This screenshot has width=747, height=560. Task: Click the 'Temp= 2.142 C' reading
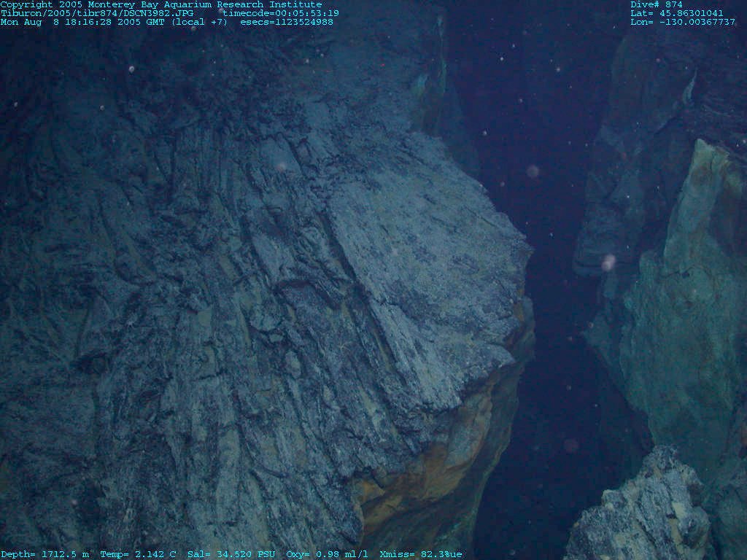pyautogui.click(x=138, y=554)
